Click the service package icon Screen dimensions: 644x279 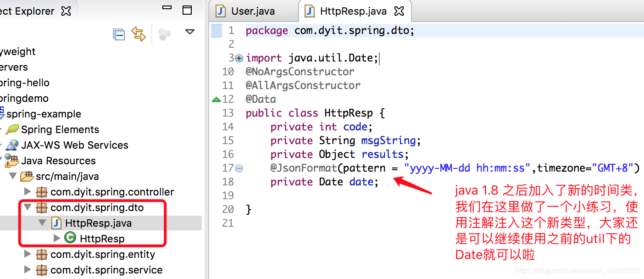click(42, 270)
